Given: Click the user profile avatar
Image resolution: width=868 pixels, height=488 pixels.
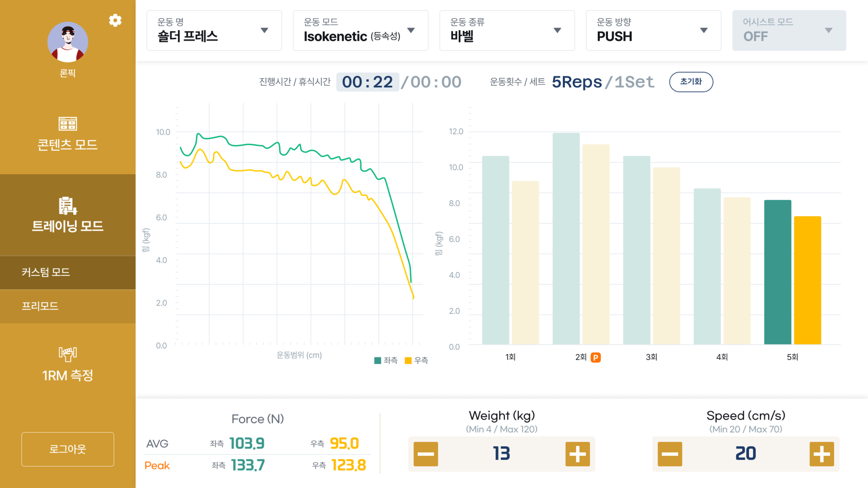Looking at the screenshot, I should 68,42.
